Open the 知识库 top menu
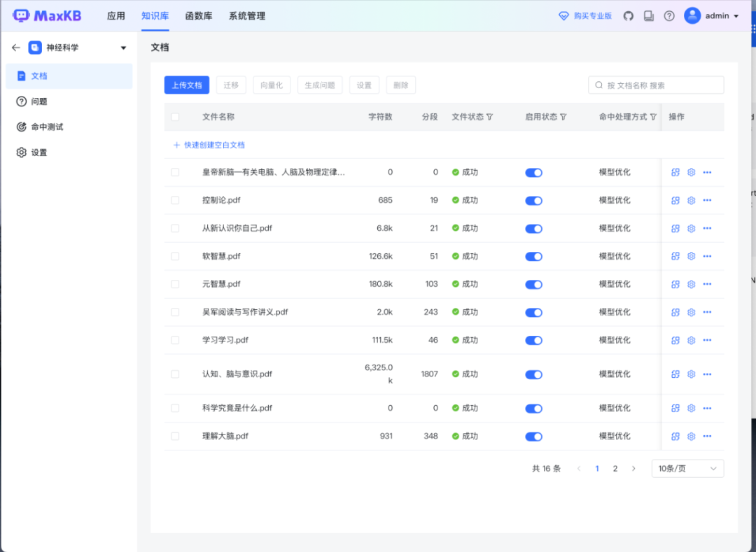Image resolution: width=756 pixels, height=552 pixels. click(155, 16)
